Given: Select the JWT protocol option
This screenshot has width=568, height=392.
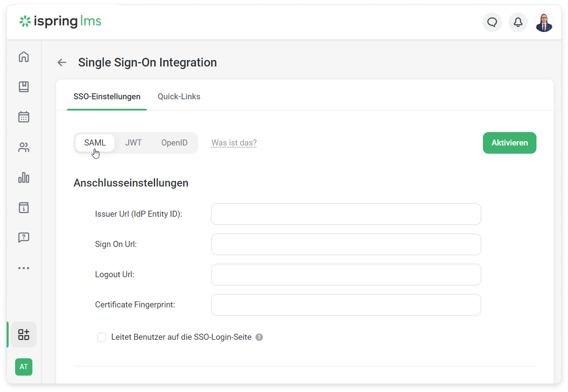Looking at the screenshot, I should point(133,143).
